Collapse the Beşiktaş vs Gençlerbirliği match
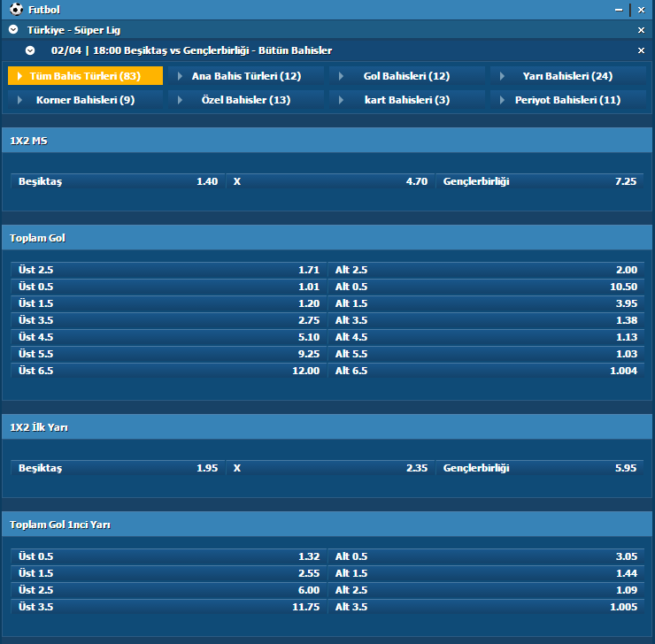655x644 pixels. tap(30, 50)
